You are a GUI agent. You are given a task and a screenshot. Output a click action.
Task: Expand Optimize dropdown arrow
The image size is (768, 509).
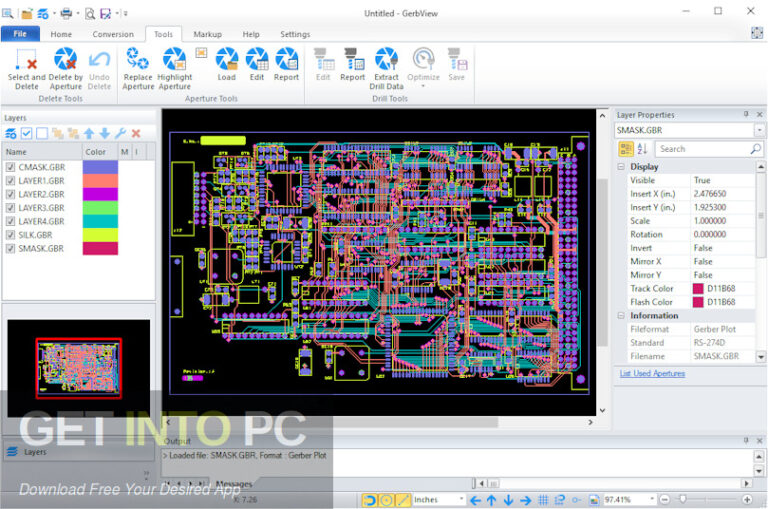(x=423, y=86)
